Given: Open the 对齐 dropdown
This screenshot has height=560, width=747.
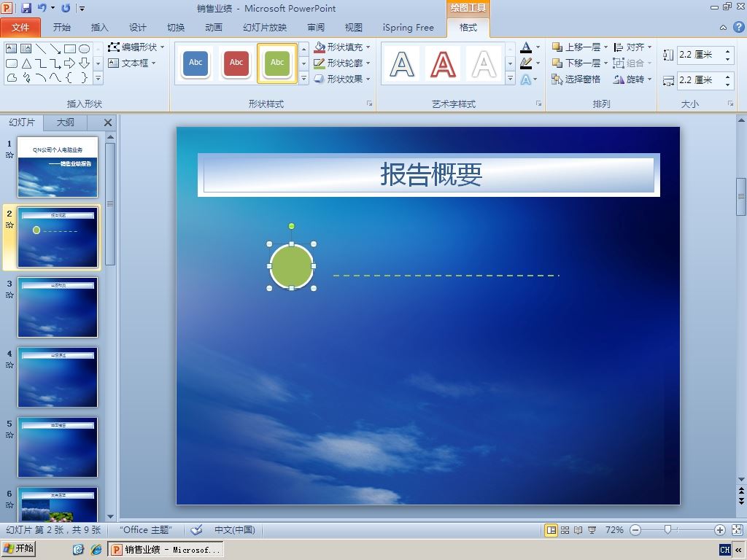Looking at the screenshot, I should point(632,47).
